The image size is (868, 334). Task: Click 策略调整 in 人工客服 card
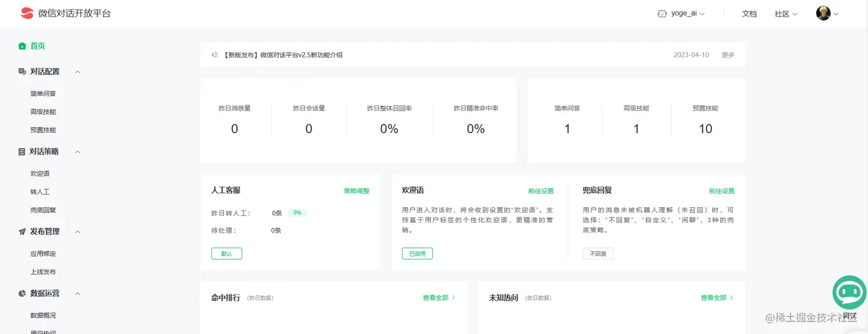[x=356, y=191]
